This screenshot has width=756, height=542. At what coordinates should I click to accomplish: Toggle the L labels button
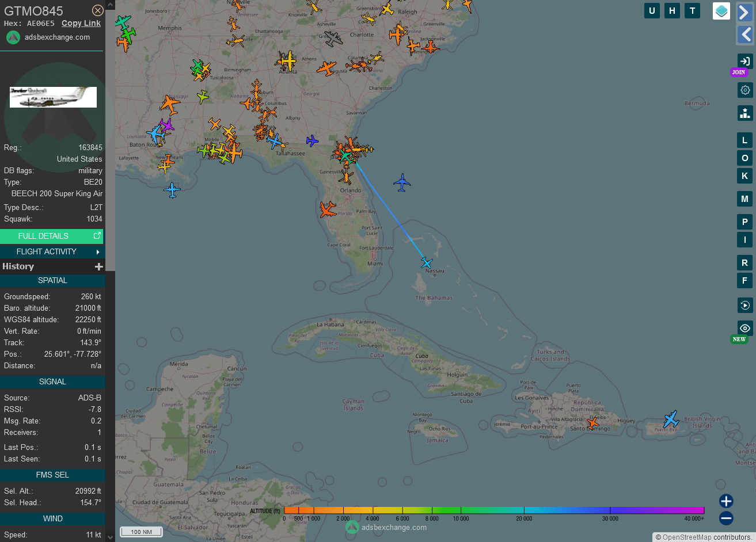[x=745, y=140]
